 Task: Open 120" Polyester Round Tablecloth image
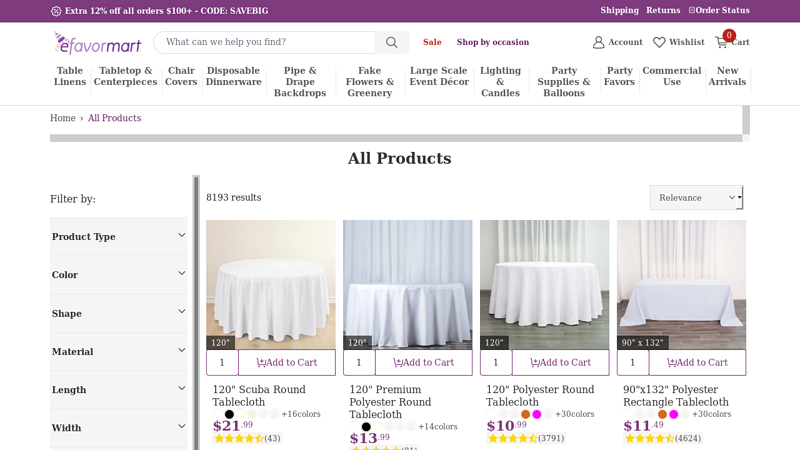544,285
